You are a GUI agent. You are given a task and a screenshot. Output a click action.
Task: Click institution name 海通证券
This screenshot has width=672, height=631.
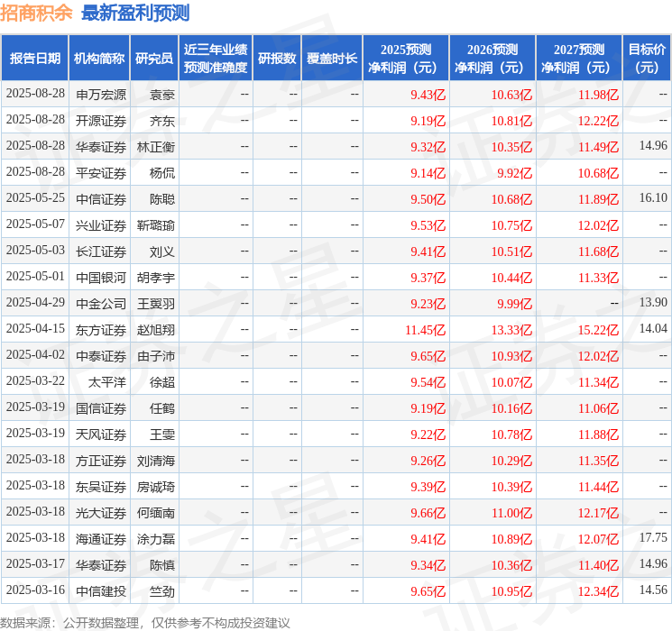(x=101, y=538)
